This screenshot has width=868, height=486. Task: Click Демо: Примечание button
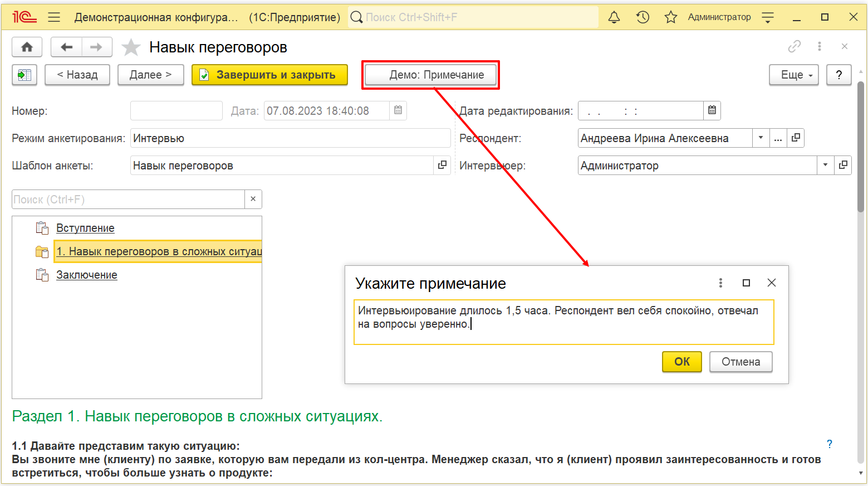(x=430, y=75)
